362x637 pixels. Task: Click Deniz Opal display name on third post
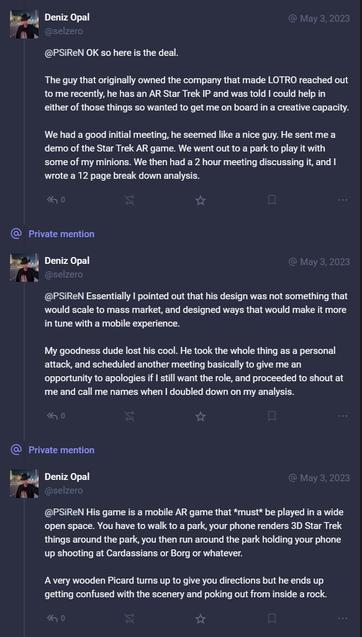click(x=67, y=477)
